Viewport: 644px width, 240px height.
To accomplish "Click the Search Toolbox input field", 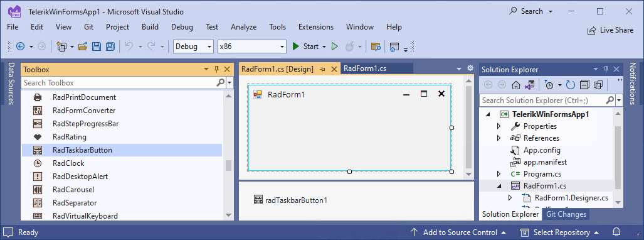I will pos(119,83).
